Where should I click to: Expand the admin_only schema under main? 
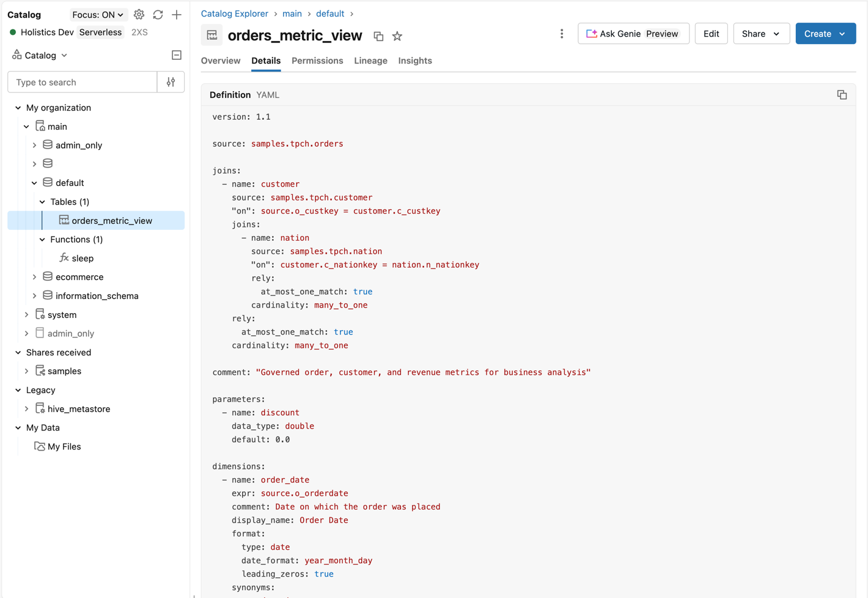point(34,146)
